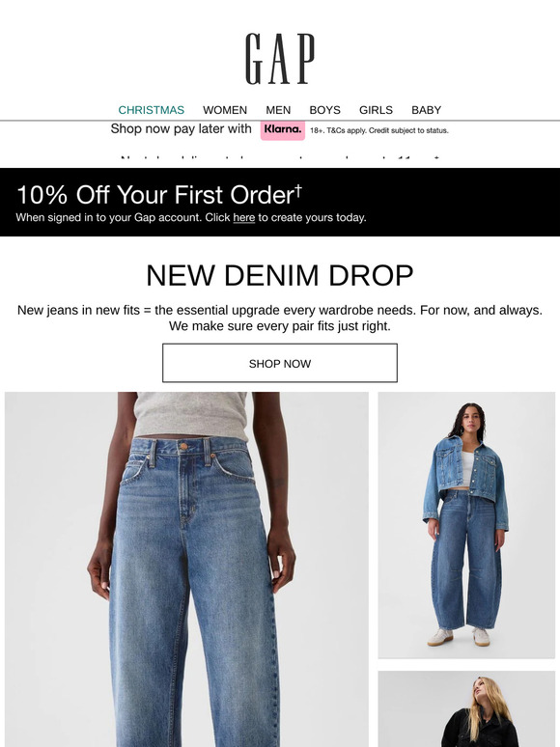Image resolution: width=560 pixels, height=747 pixels.
Task: Click the denim description paragraph
Action: (x=280, y=318)
